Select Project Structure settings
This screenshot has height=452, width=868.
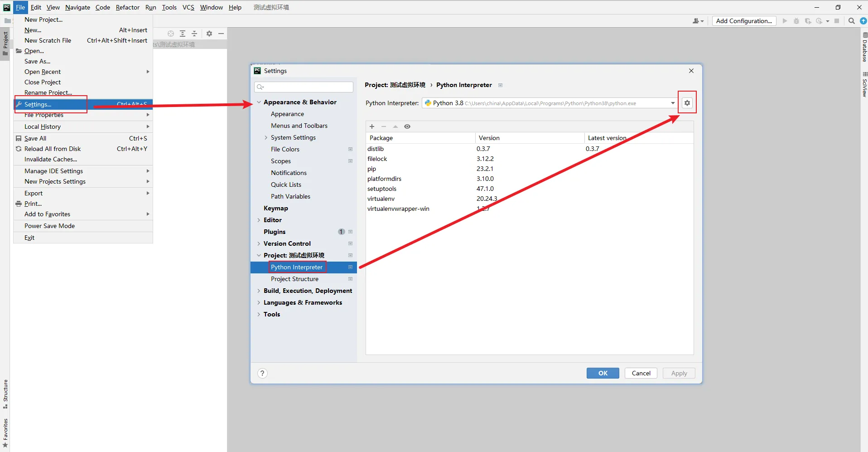pos(294,279)
